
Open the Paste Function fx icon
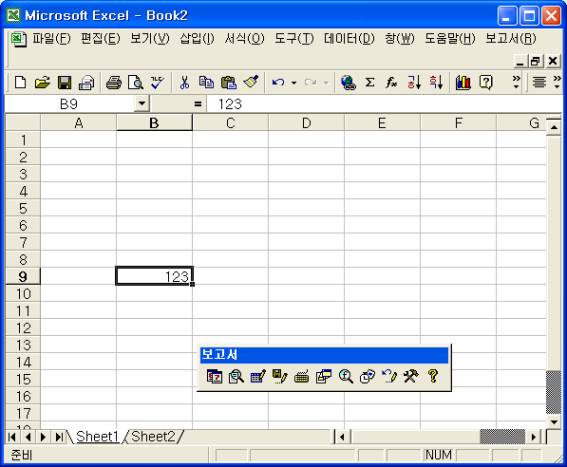391,83
